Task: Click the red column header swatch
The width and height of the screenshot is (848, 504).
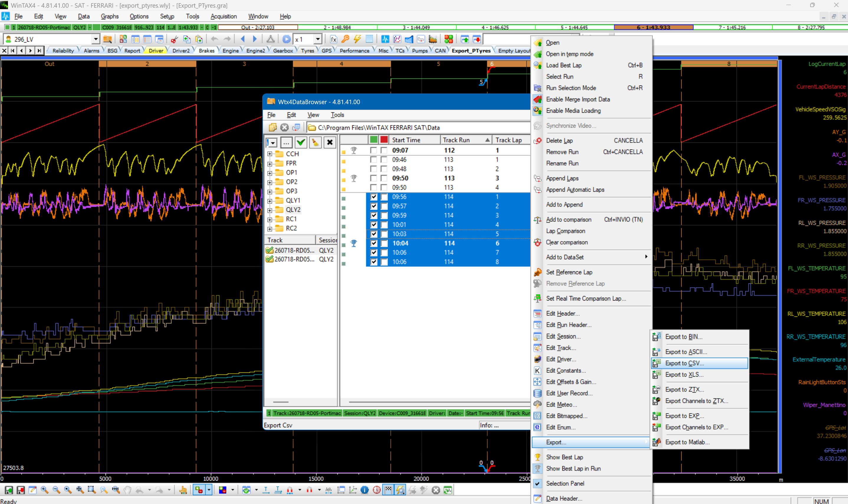Action: (x=384, y=139)
